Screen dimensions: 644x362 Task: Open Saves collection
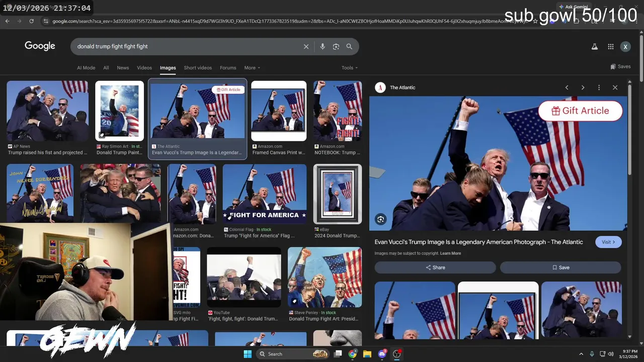[x=620, y=66]
